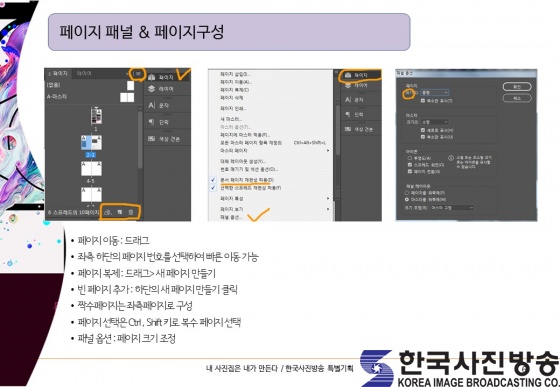Switch to the 레이어 tab in panel

pyautogui.click(x=84, y=74)
